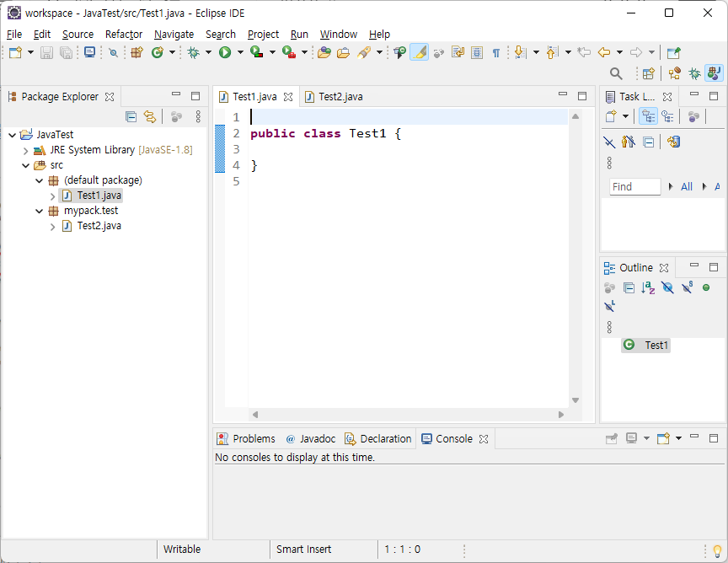Click the New Java Class icon
The height and width of the screenshot is (563, 728).
point(158,52)
